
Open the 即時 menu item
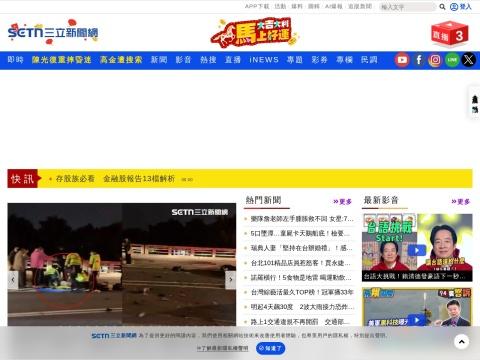click(15, 60)
